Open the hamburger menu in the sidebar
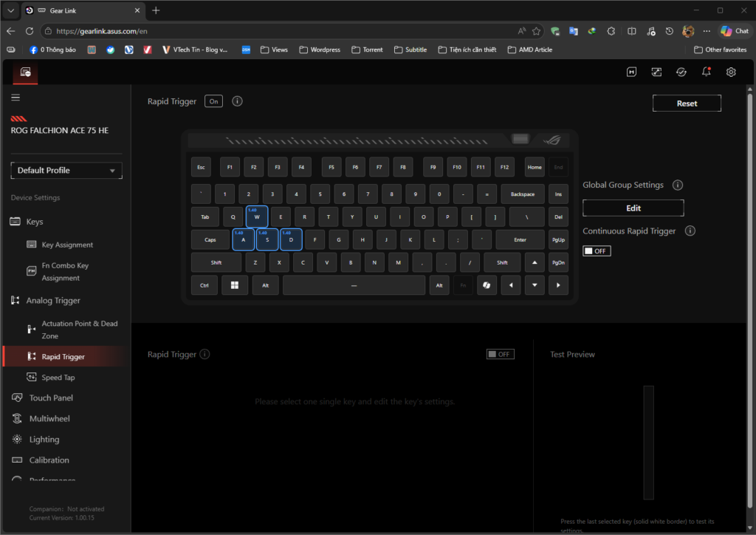This screenshot has height=535, width=756. (16, 98)
